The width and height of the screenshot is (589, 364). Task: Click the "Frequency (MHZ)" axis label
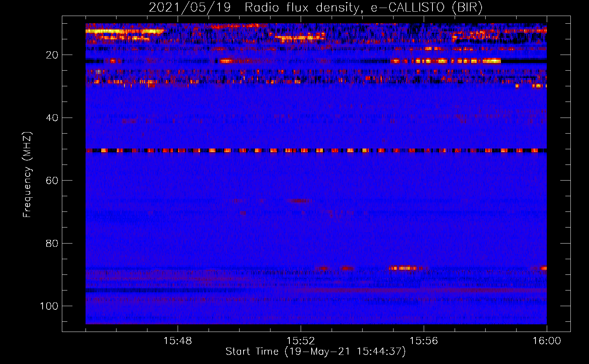[27, 175]
